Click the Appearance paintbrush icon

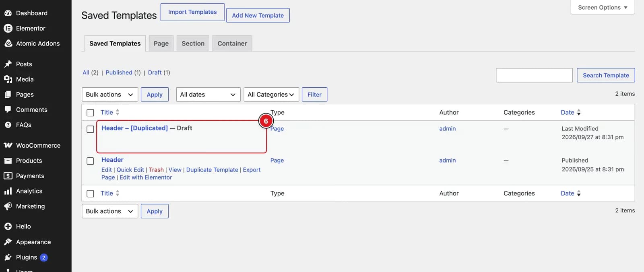8,242
